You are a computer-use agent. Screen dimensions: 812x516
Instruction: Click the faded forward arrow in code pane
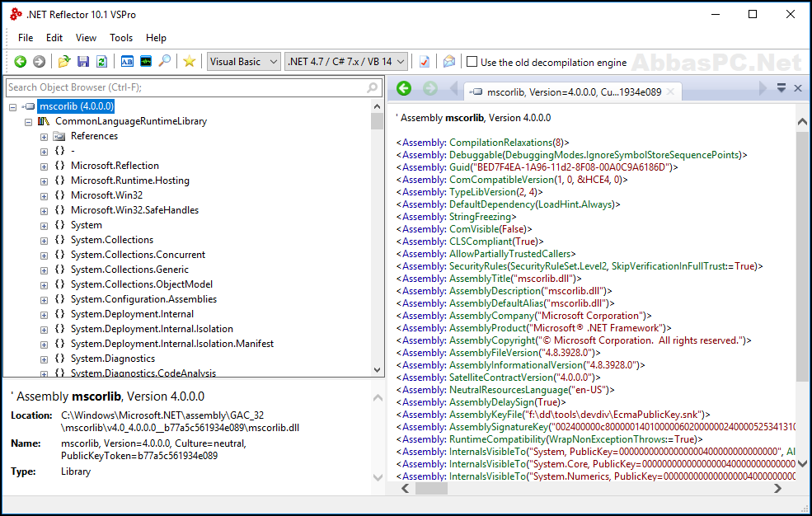click(429, 88)
